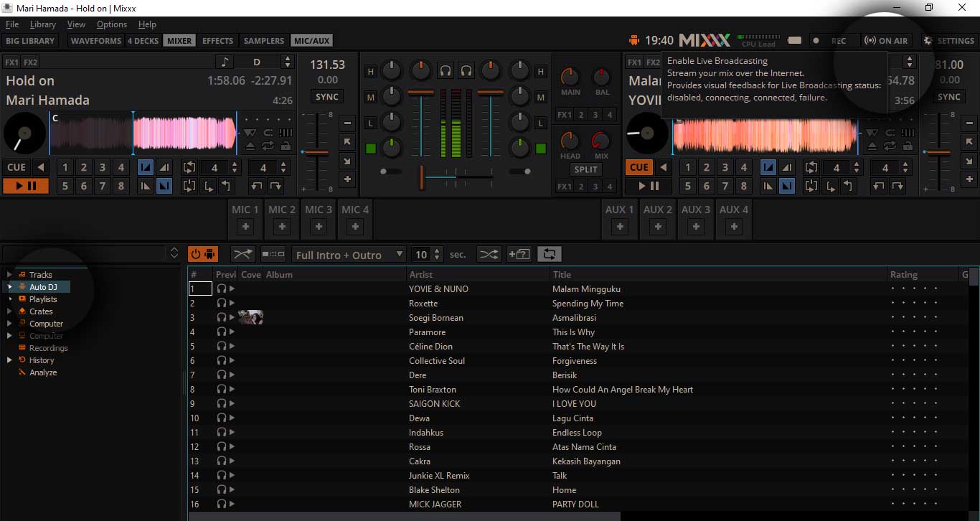Preview the Roxette track with headphone icon

(x=222, y=304)
